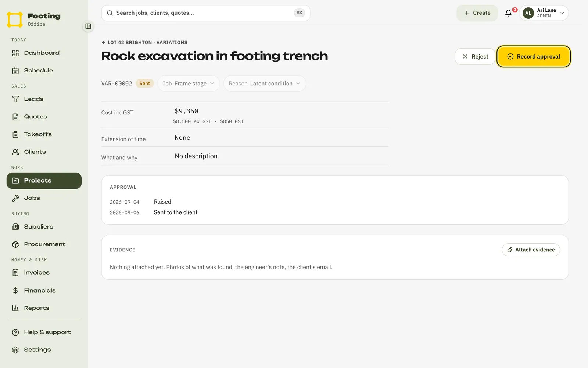Click the AL avatar circle
This screenshot has height=368, width=588.
pos(528,13)
